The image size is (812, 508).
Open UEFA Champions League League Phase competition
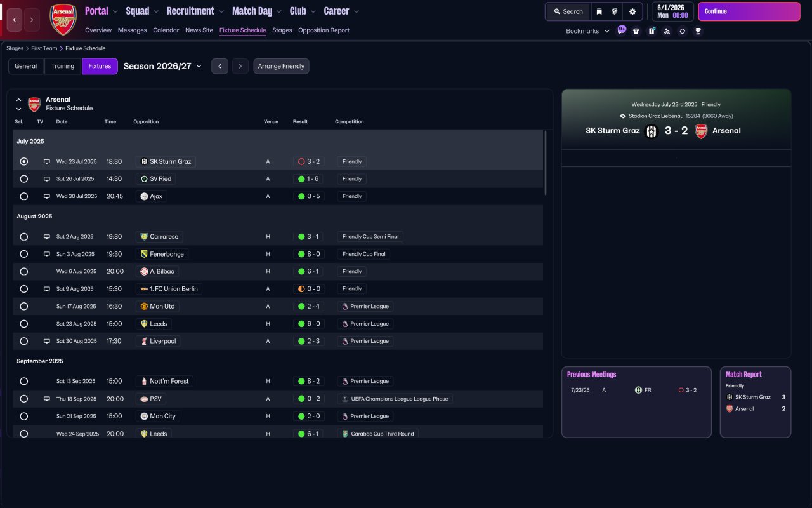(x=395, y=399)
